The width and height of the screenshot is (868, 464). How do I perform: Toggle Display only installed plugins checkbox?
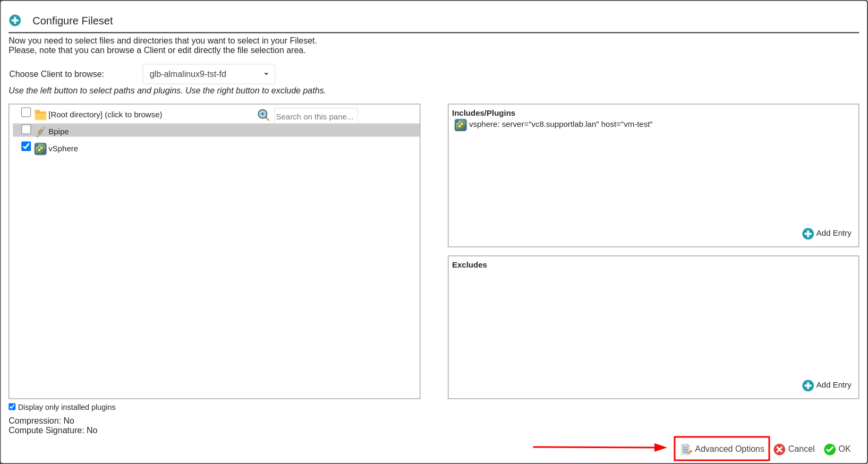click(12, 407)
